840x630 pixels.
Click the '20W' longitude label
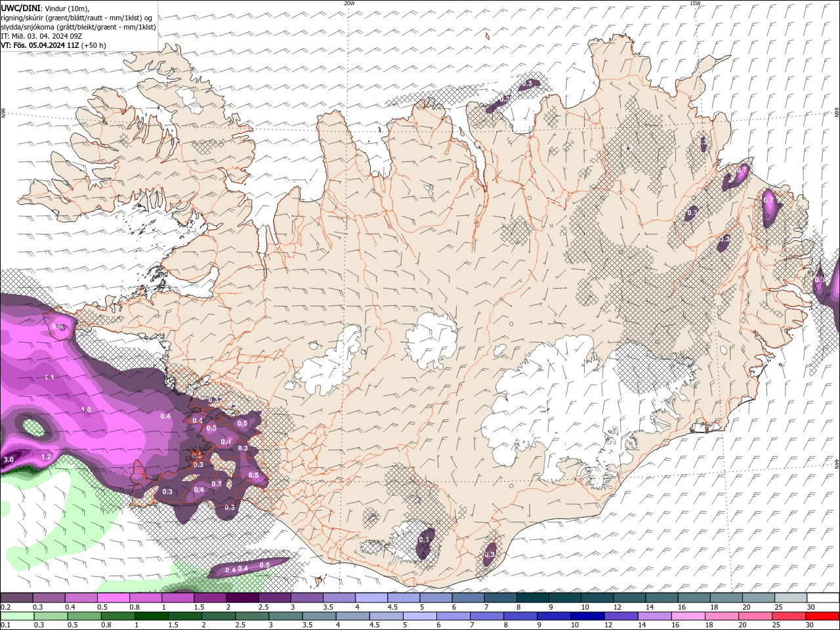(349, 3)
